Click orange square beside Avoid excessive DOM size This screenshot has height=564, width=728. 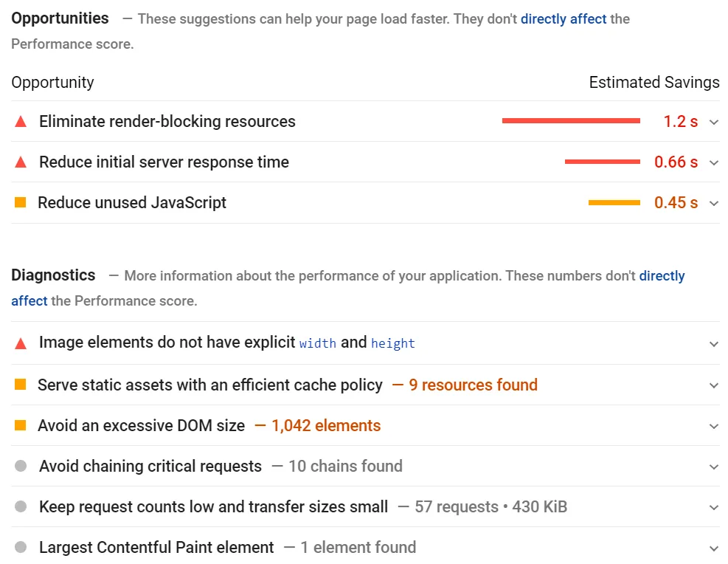pos(21,425)
